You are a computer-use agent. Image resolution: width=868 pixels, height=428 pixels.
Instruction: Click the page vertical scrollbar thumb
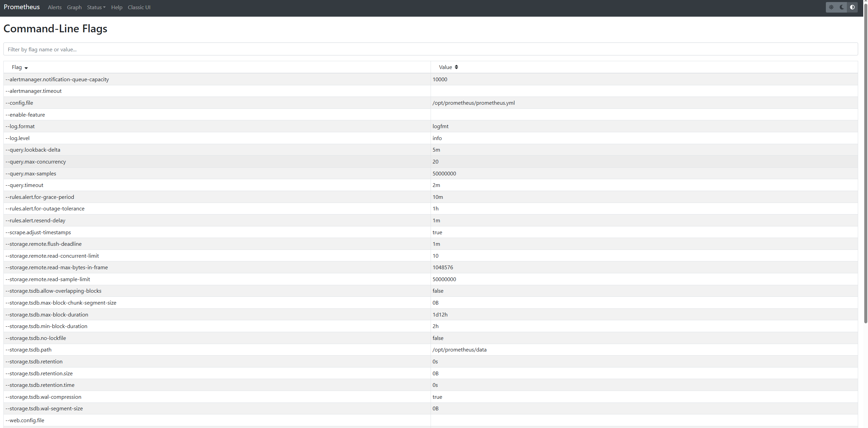866,163
